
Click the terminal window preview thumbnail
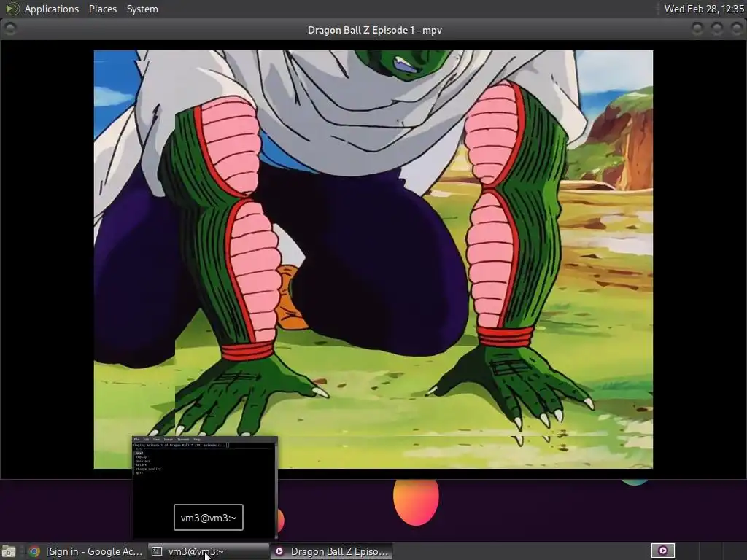205,486
